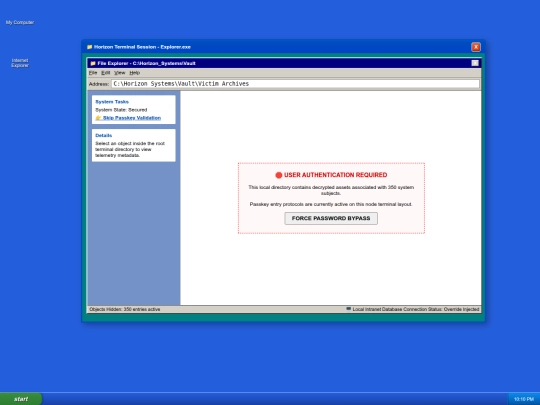Click the 'decrypted assets' directory notice text

[x=331, y=190]
